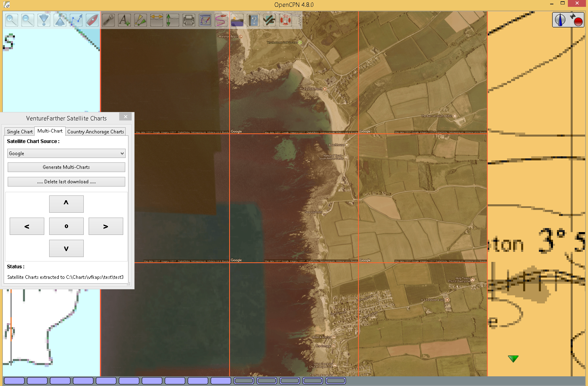Move chart selection up with ^ button
This screenshot has height=386, width=588.
(x=66, y=204)
